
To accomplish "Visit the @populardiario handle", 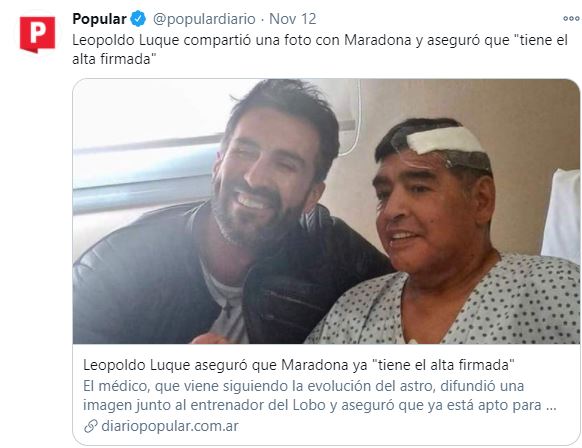I will click(204, 19).
